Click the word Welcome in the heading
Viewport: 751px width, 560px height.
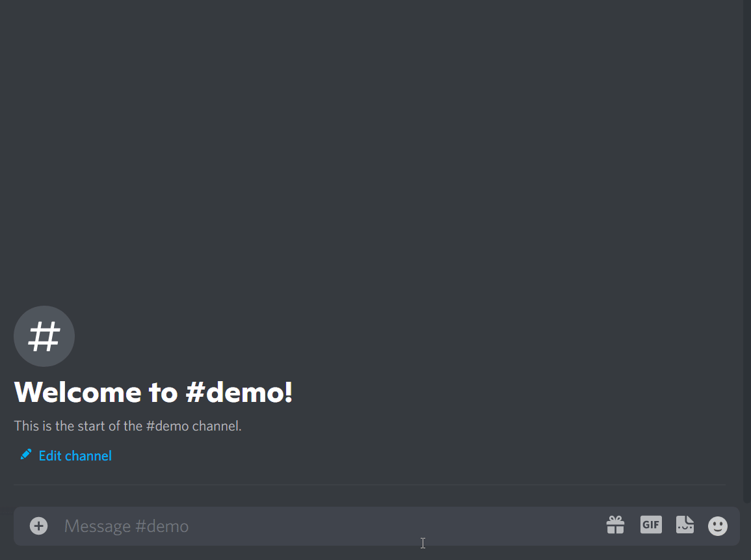[77, 392]
